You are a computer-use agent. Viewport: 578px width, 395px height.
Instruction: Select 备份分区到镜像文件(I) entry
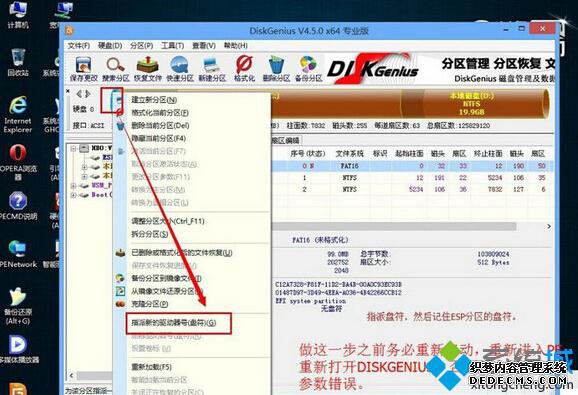pos(166,278)
